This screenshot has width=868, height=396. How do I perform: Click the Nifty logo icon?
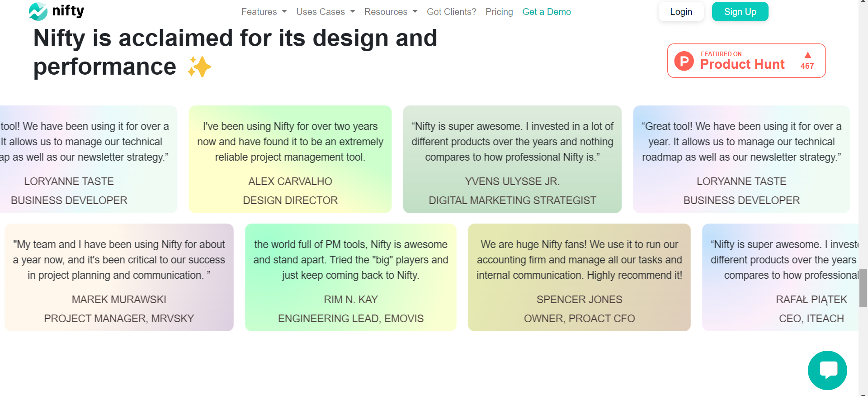(38, 11)
